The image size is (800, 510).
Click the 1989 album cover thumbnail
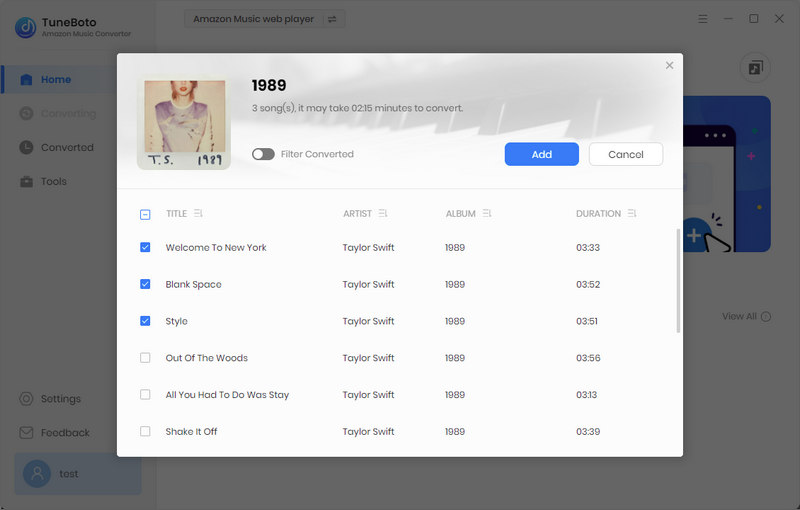coord(184,123)
